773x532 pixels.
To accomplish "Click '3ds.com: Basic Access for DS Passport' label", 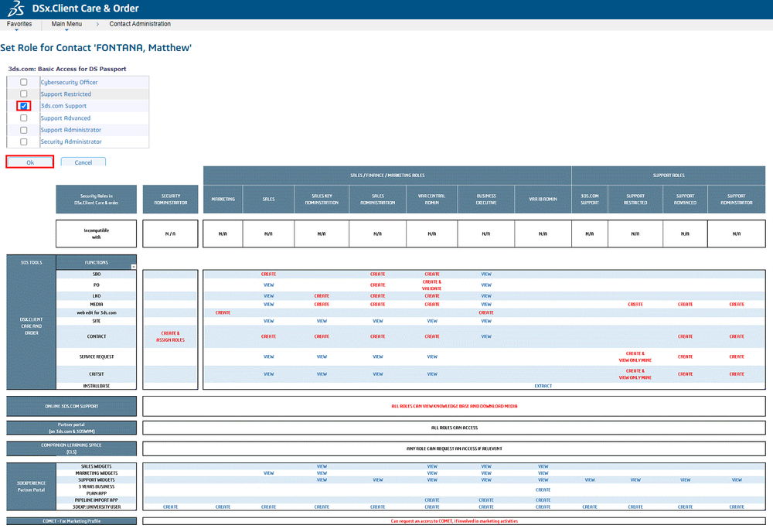I will pyautogui.click(x=67, y=69).
